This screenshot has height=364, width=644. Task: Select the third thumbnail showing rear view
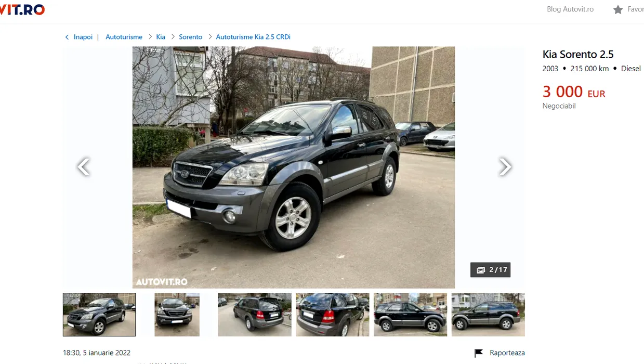coord(255,315)
